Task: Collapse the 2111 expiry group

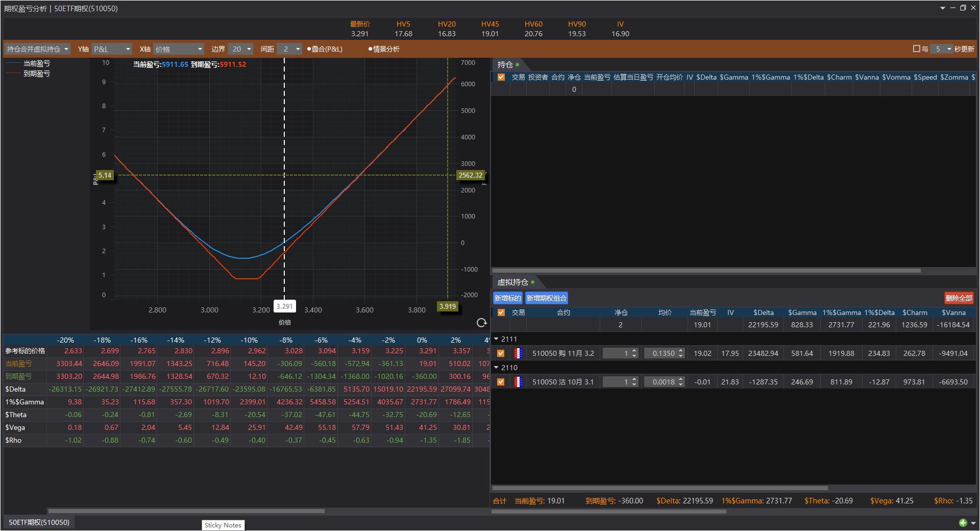Action: pos(496,339)
